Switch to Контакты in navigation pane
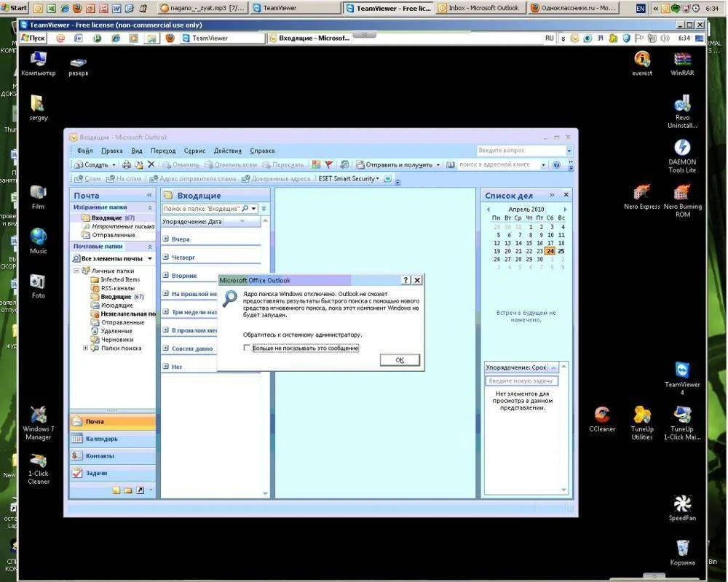The height and width of the screenshot is (582, 728). (x=113, y=455)
